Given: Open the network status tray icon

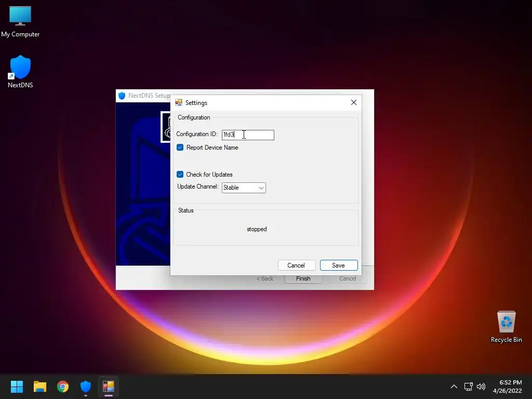Looking at the screenshot, I should pos(469,387).
